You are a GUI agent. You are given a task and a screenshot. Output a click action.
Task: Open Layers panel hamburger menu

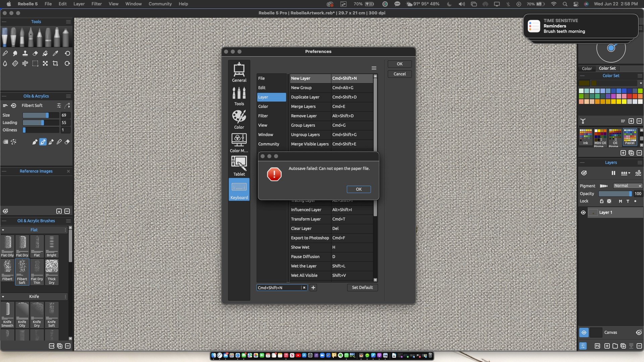pos(640,163)
